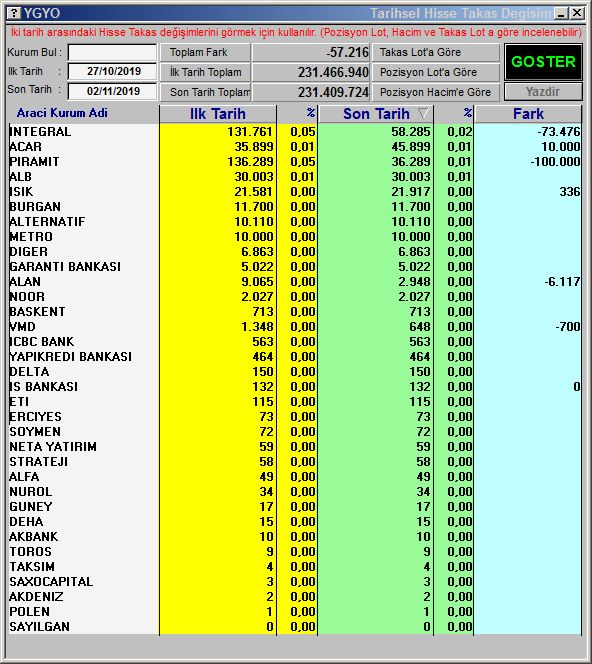Select the METRO row name

coord(31,237)
